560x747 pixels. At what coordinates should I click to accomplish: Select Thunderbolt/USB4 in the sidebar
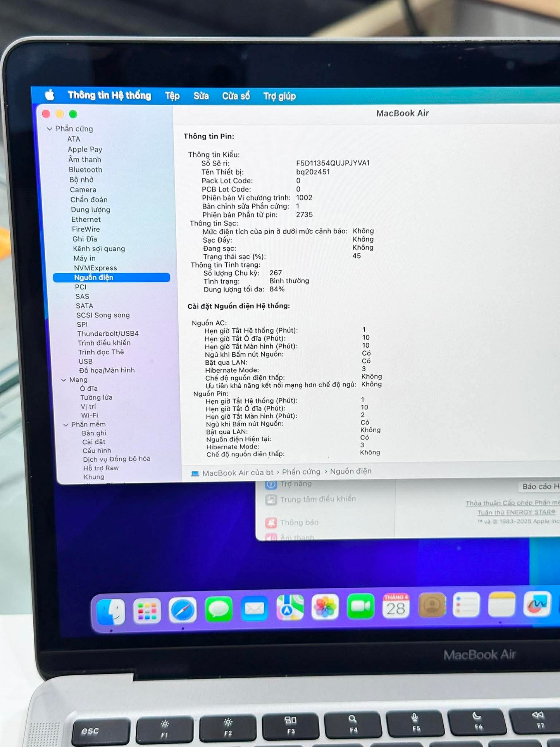pyautogui.click(x=108, y=334)
